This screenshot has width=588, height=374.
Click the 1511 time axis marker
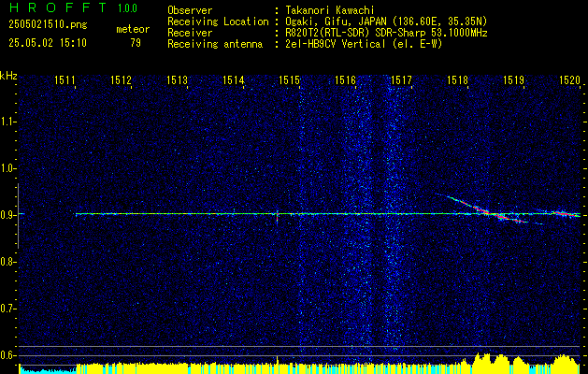pos(65,79)
